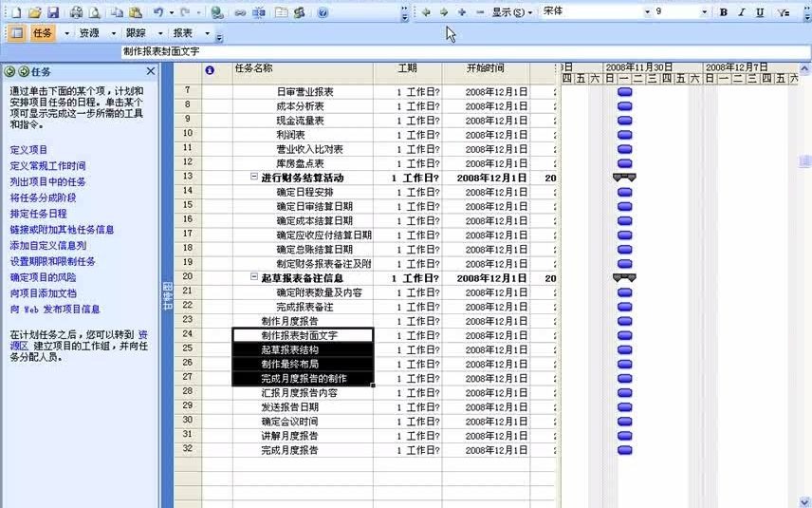Collapse the 进行财务结算活动 summary task

pyautogui.click(x=254, y=177)
